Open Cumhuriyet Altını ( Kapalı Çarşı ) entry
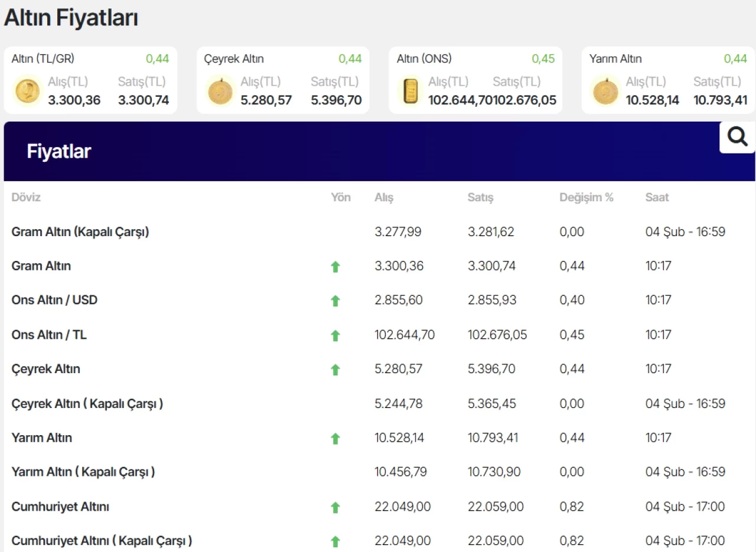Screen dimensions: 756x552 [102, 541]
